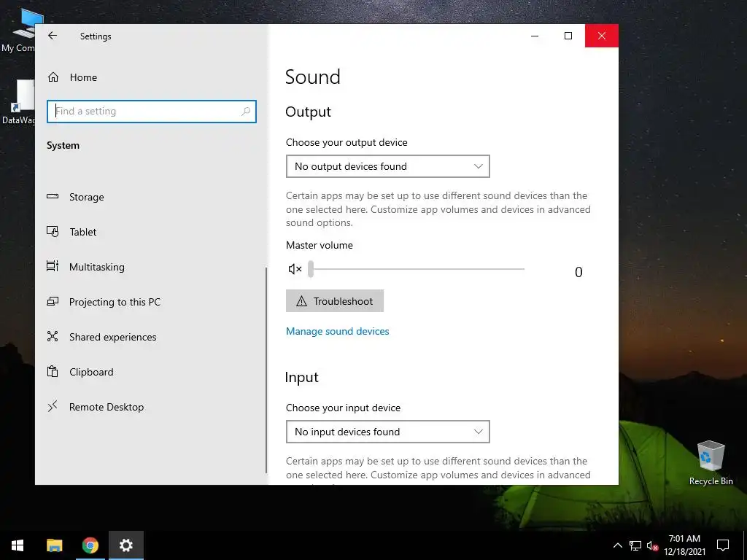The width and height of the screenshot is (747, 560).
Task: Click the master volume slider handle
Action: (311, 269)
